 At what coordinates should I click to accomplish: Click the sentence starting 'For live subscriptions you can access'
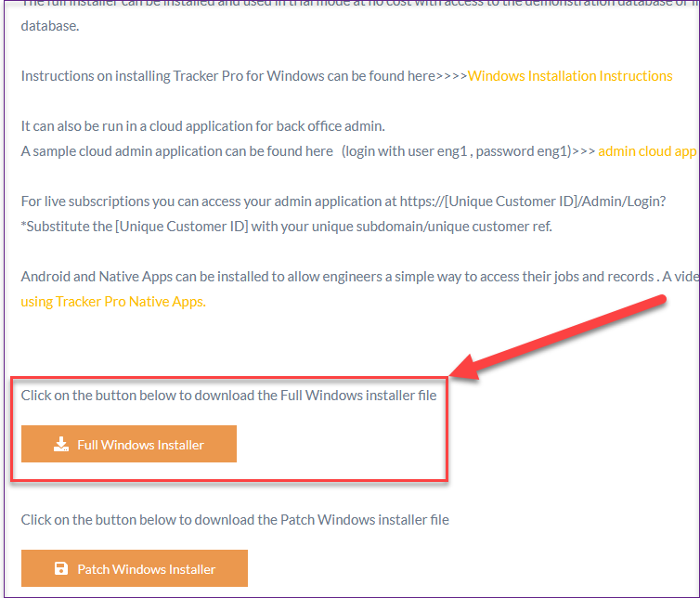(344, 201)
